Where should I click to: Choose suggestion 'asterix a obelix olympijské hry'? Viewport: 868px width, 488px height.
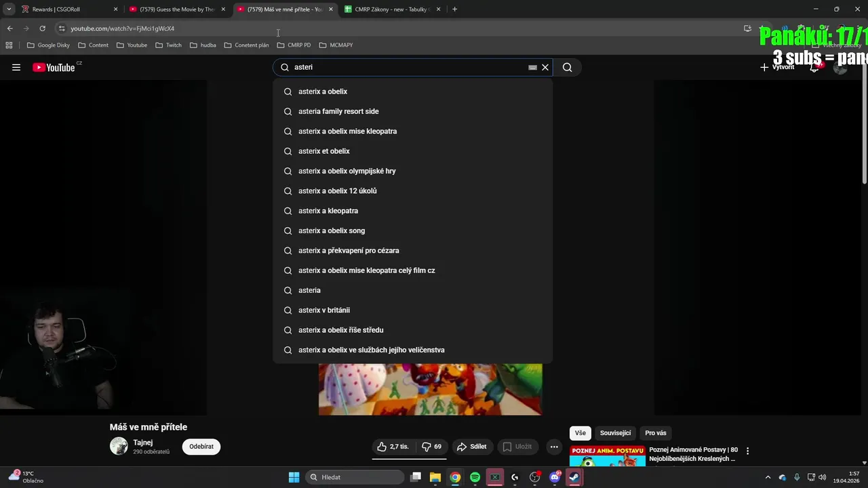coord(412,171)
